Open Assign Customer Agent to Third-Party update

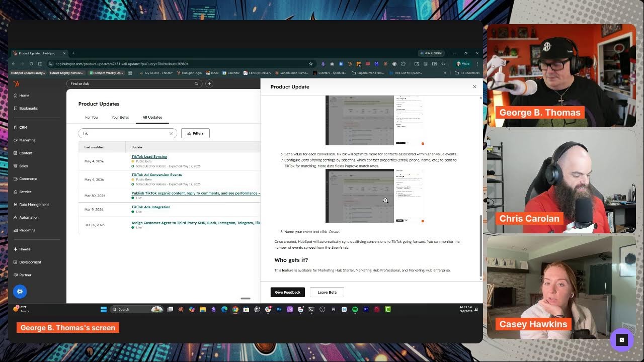click(x=196, y=223)
